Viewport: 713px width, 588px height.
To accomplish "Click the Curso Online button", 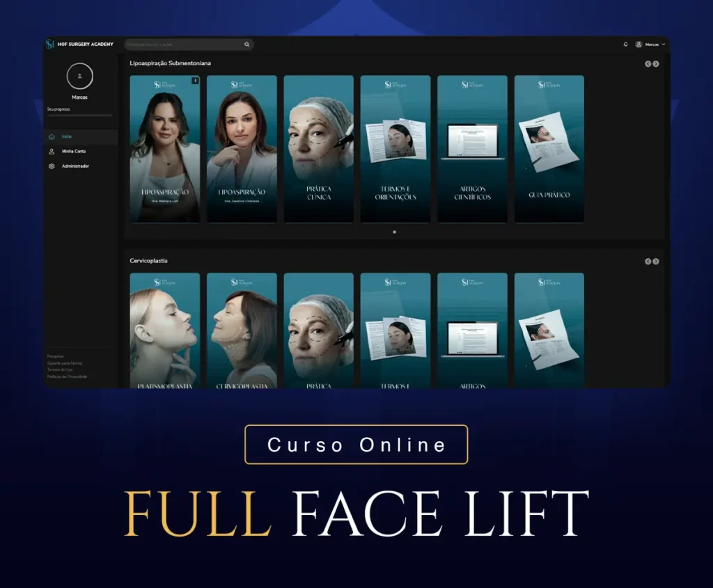I will click(x=356, y=445).
